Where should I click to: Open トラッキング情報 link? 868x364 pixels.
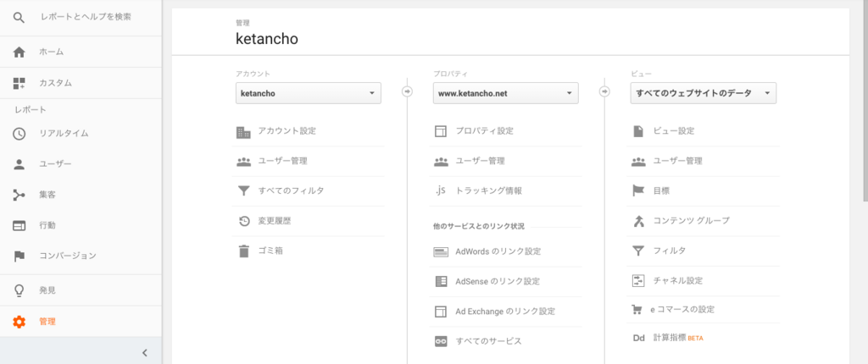[x=488, y=190]
